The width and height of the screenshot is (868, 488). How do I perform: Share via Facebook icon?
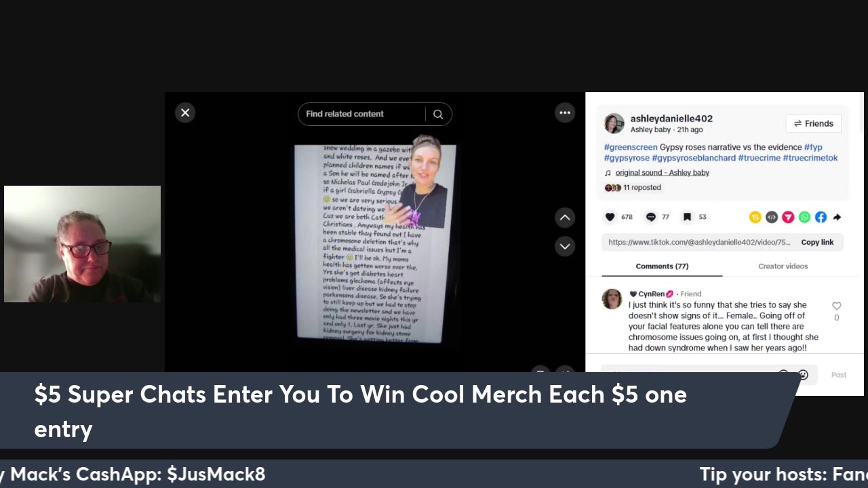[x=821, y=217]
